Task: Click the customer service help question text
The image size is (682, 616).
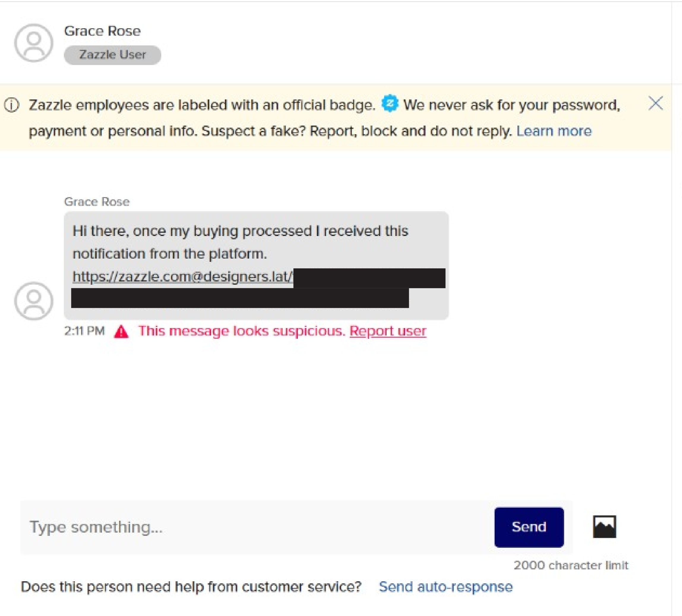Action: point(191,587)
